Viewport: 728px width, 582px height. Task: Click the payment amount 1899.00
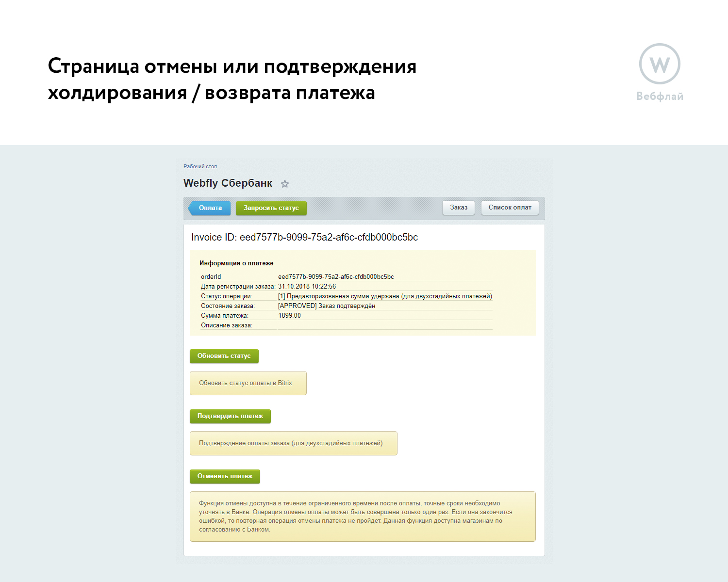click(289, 316)
